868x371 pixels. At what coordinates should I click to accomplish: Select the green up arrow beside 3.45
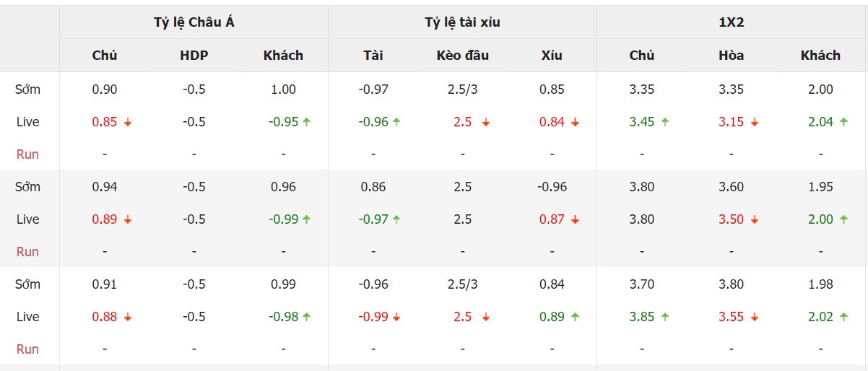pos(665,123)
